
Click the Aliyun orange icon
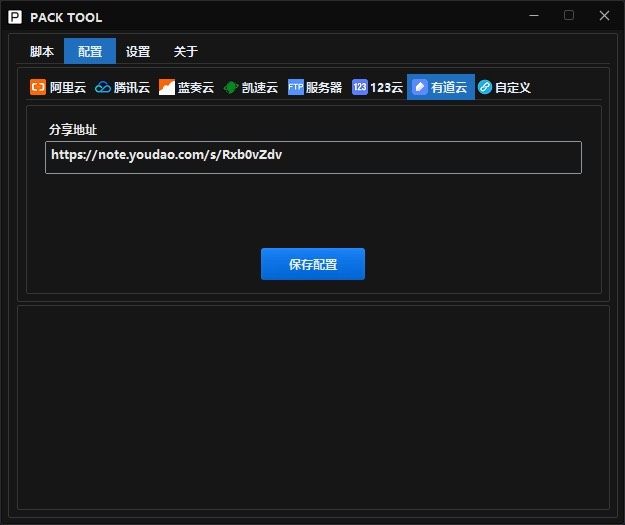[38, 87]
